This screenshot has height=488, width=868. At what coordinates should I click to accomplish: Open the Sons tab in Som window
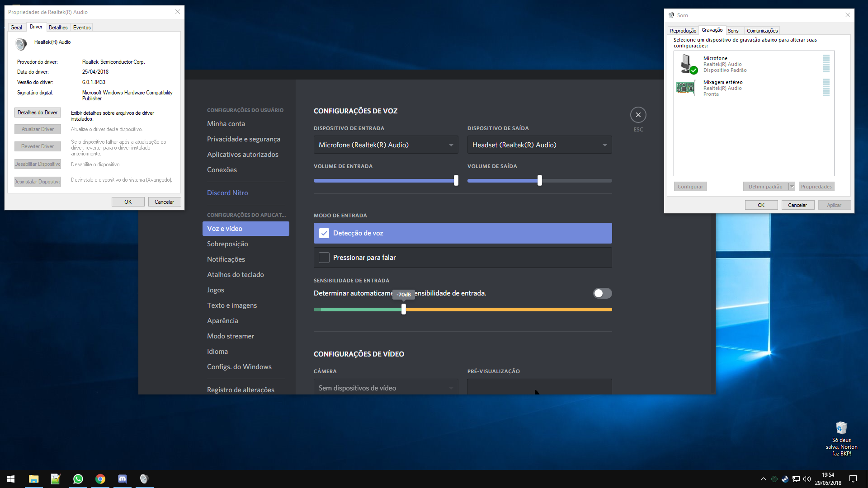pyautogui.click(x=733, y=31)
